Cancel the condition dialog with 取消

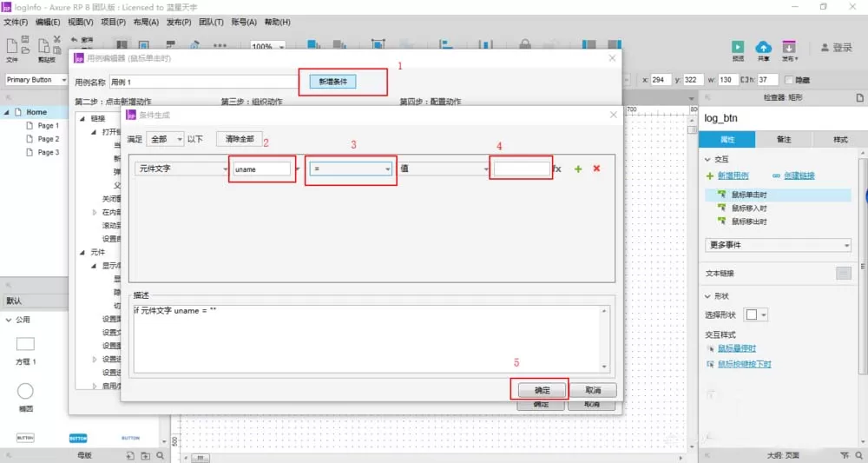pos(593,390)
